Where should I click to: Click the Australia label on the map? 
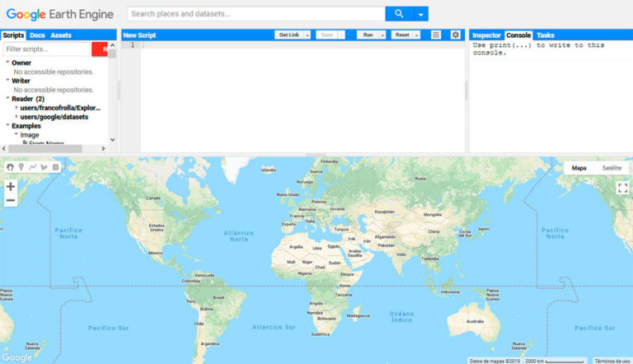point(475,321)
